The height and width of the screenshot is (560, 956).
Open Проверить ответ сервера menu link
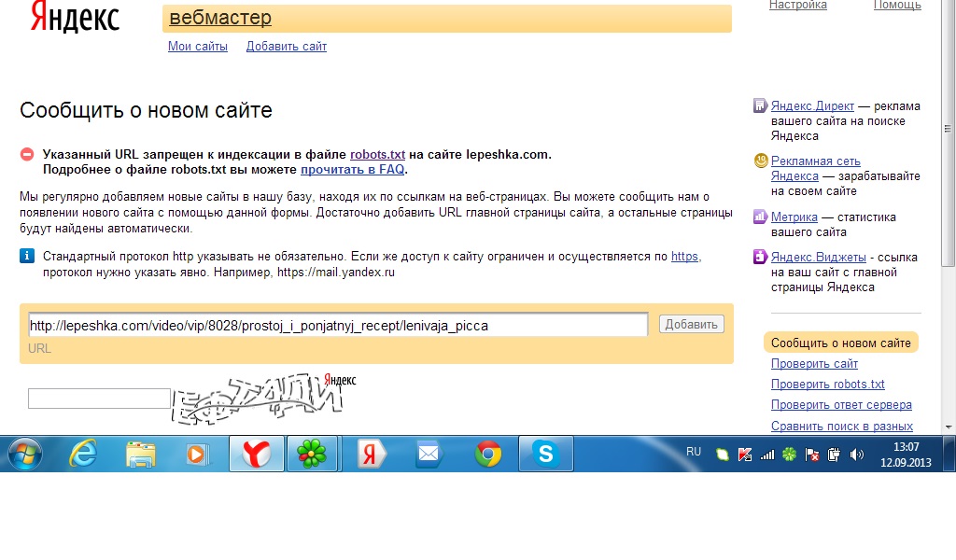coord(841,405)
